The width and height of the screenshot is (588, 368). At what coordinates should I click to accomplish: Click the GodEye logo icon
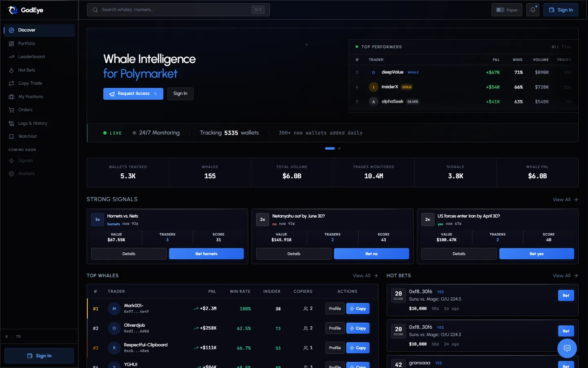click(x=13, y=10)
